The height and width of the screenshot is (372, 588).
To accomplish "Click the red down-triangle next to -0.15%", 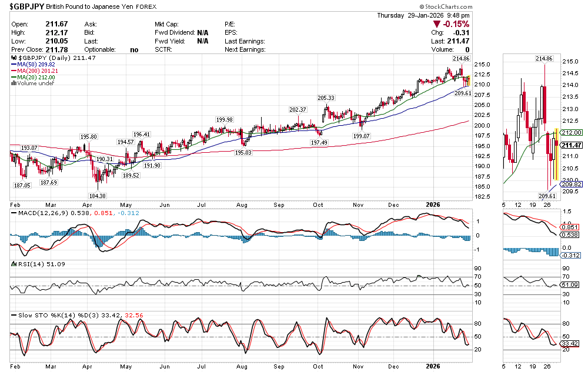I will click(436, 24).
